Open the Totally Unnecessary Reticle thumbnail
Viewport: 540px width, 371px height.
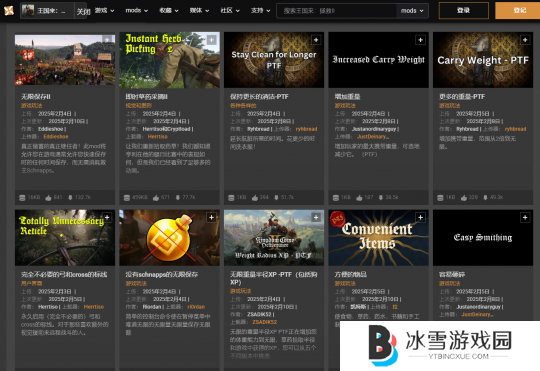tap(65, 238)
